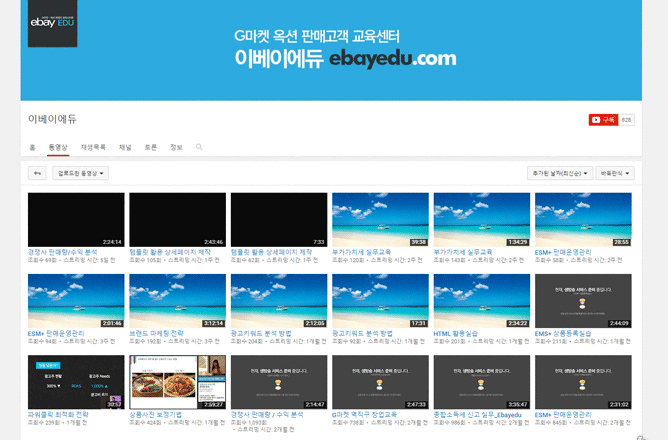This screenshot has height=440, width=668.
Task: Click the 이베이에듀 channel name
Action: 52,119
